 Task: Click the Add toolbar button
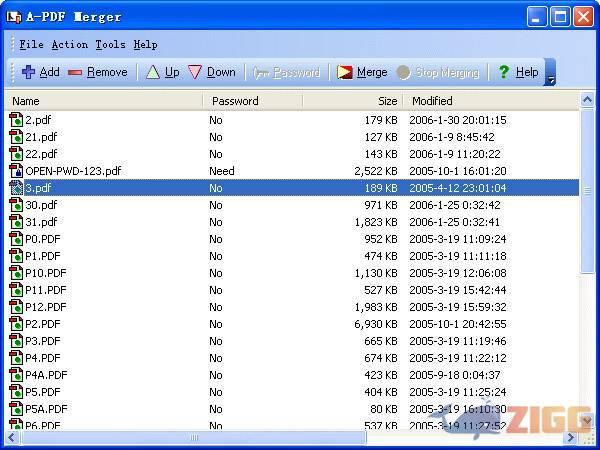click(x=41, y=72)
